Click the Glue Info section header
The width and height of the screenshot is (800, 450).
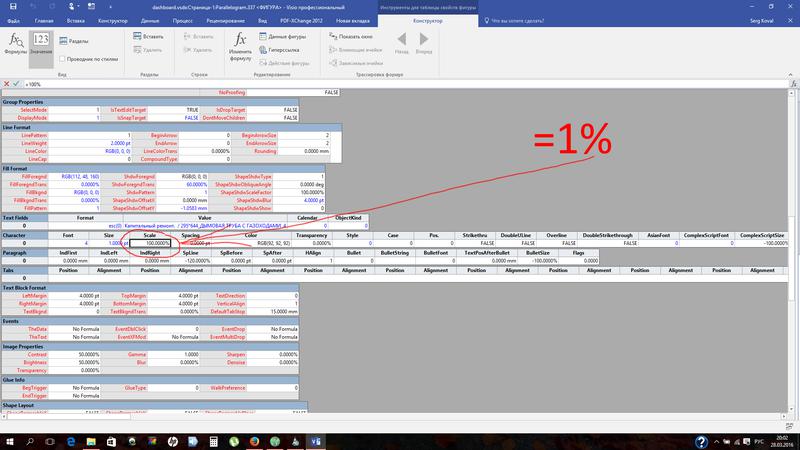(x=150, y=380)
